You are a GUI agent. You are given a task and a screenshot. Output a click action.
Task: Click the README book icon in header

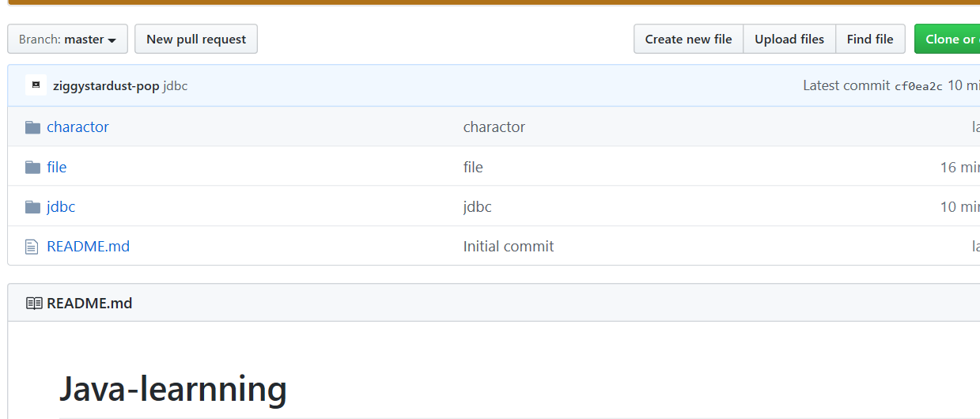pyautogui.click(x=34, y=303)
